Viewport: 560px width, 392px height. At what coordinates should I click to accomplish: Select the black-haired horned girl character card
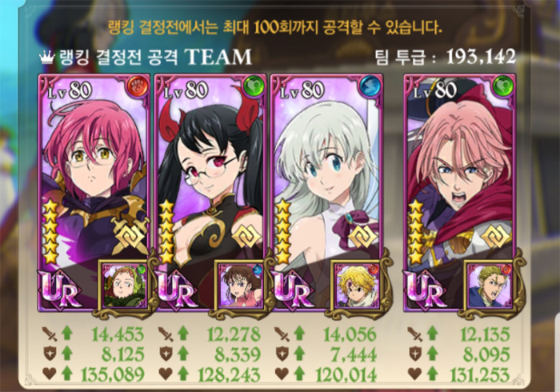click(x=210, y=192)
